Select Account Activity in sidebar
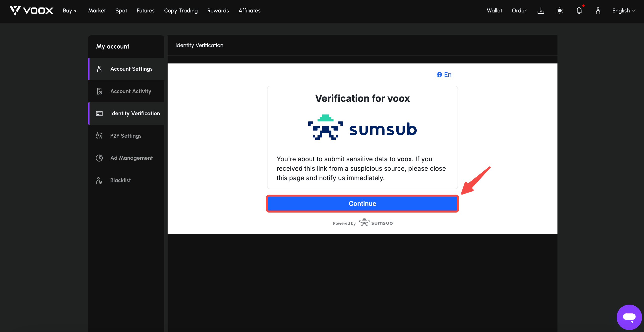 tap(126, 91)
